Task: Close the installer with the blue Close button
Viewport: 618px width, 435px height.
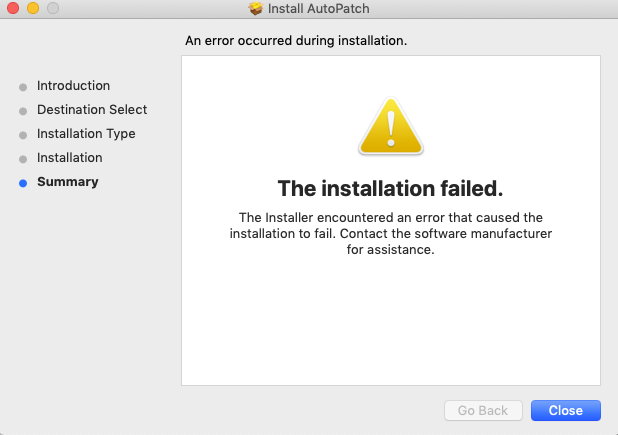Action: (x=566, y=411)
